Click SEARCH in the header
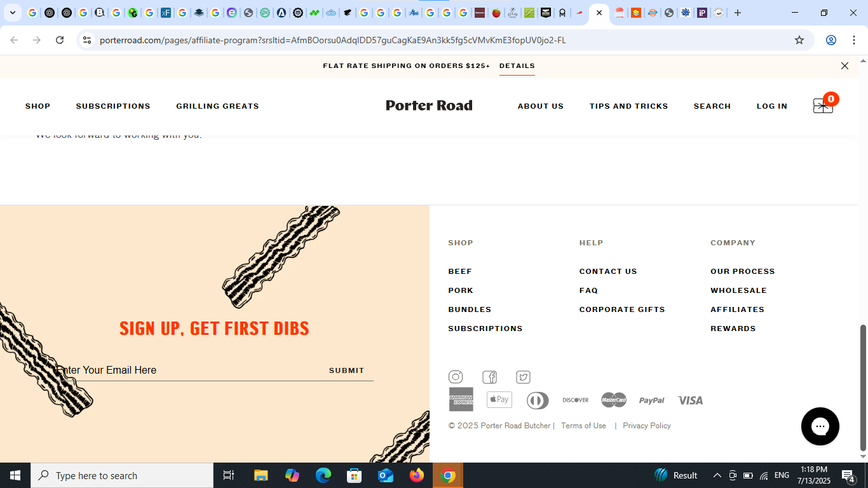The width and height of the screenshot is (868, 488). click(712, 106)
